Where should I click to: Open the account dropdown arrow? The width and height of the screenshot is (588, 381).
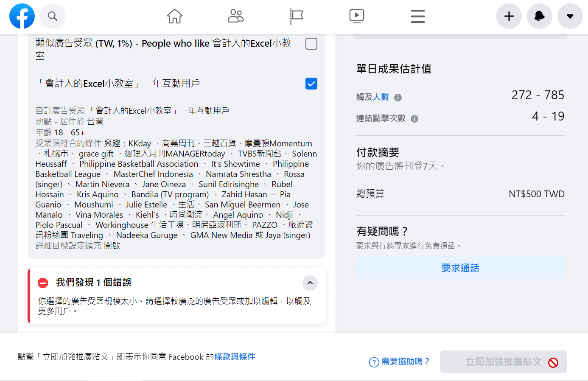click(570, 16)
